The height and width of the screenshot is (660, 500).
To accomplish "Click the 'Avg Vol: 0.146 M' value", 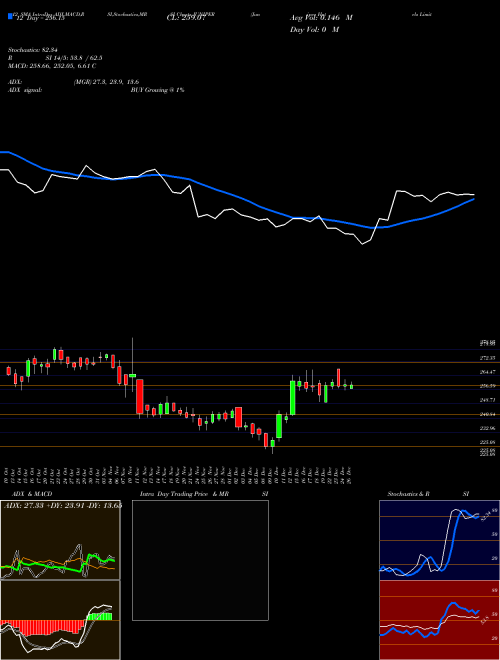I will [321, 18].
